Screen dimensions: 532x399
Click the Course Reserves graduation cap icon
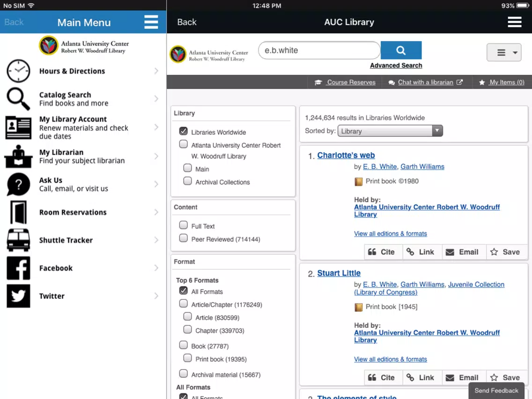click(x=318, y=82)
